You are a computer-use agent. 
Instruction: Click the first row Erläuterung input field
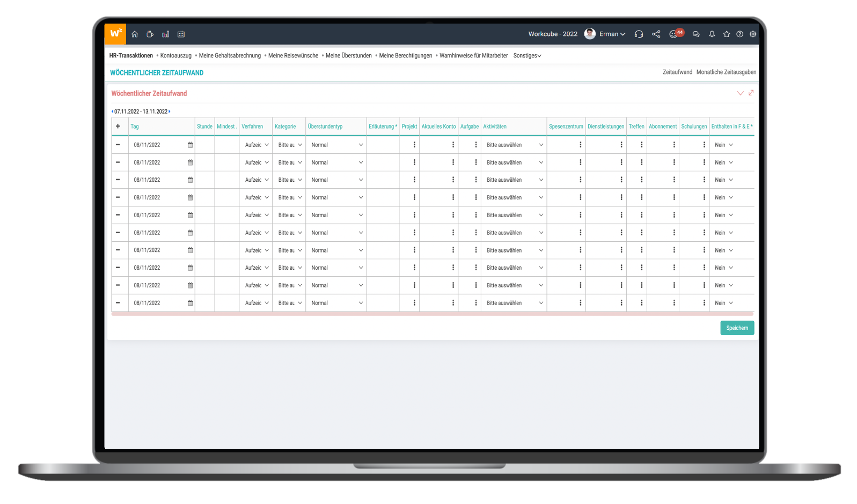[383, 145]
